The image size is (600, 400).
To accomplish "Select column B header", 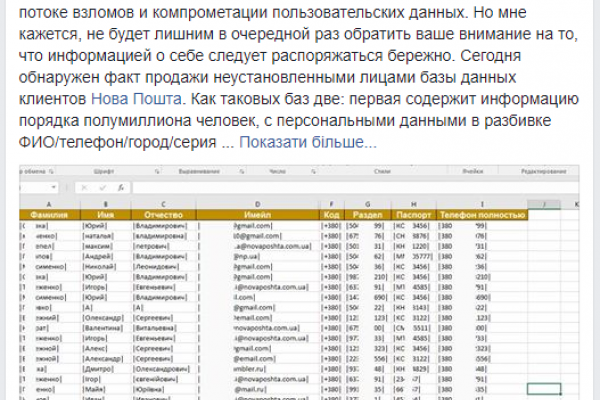I will pyautogui.click(x=106, y=204).
